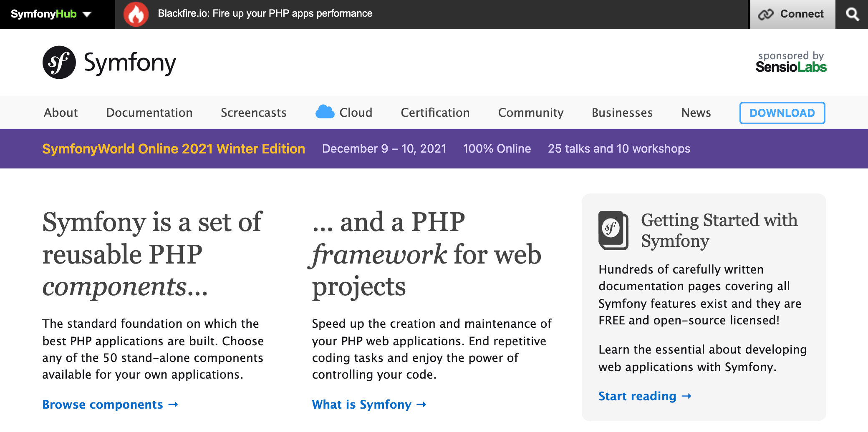Screen dimensions: 868x432
Task: Click '25 talks and 10 workshops' text
Action: click(619, 149)
